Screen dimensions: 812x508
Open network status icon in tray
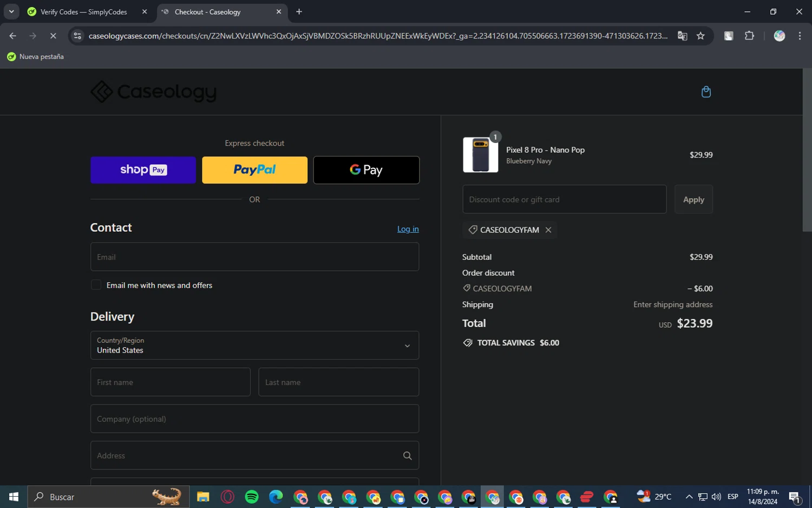(x=703, y=497)
